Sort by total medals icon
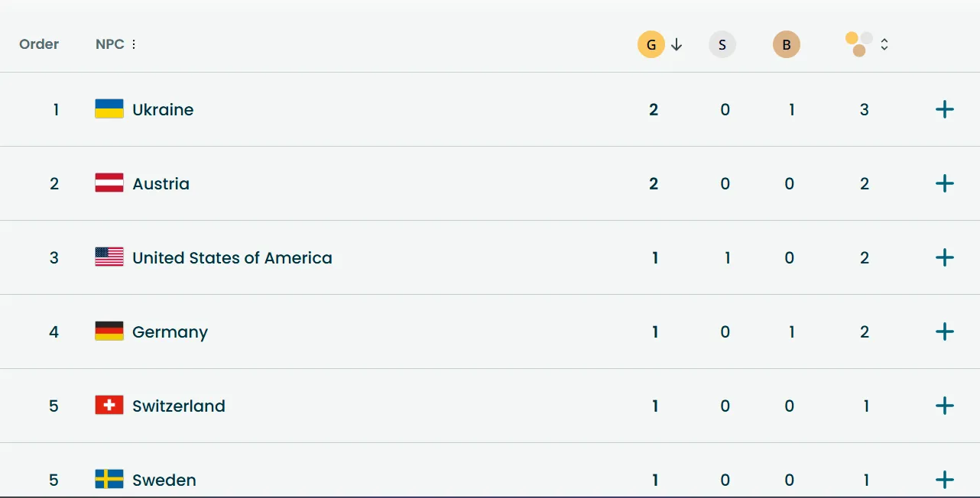The height and width of the screenshot is (498, 980). pos(859,44)
